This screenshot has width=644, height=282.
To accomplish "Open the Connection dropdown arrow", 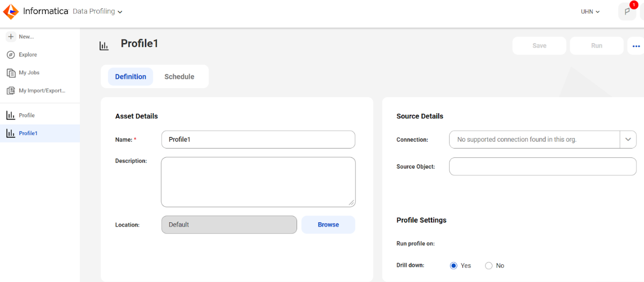I will pyautogui.click(x=628, y=139).
